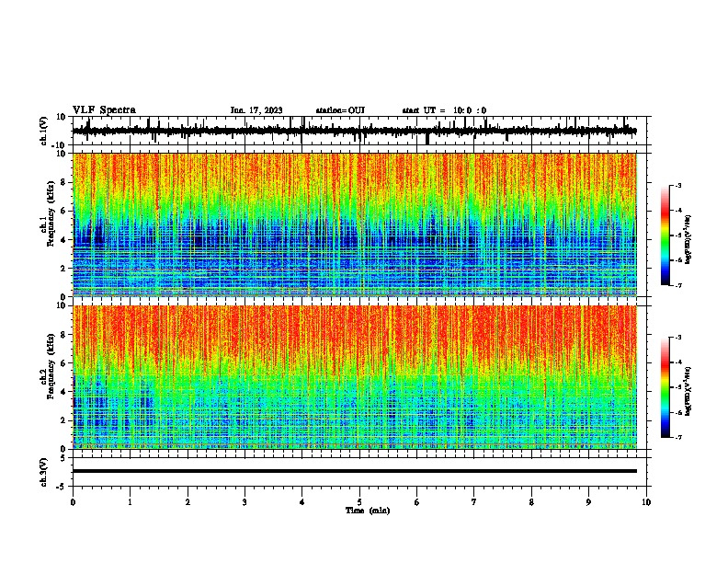Click the "start UT = 10: 0 : 0" label

pos(444,110)
